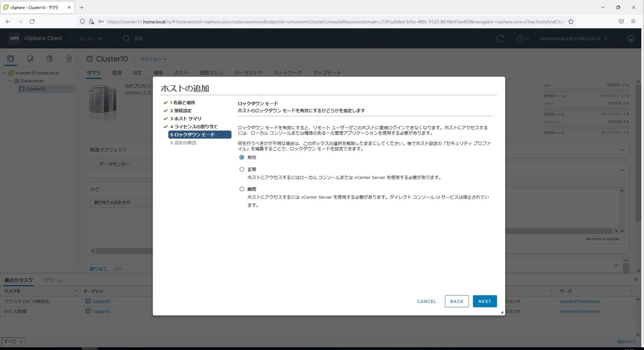Click wizard step 6 設定の確認
This screenshot has height=350, width=644.
coord(183,143)
